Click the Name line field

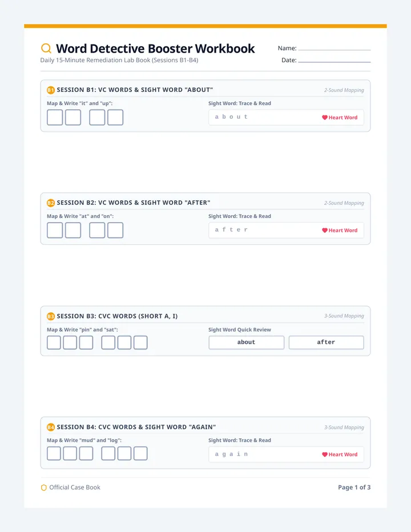335,49
